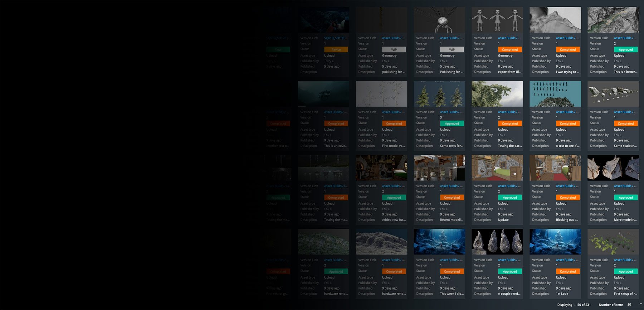
Task: Follow Asset Builds link under three houses
Action: point(625,186)
